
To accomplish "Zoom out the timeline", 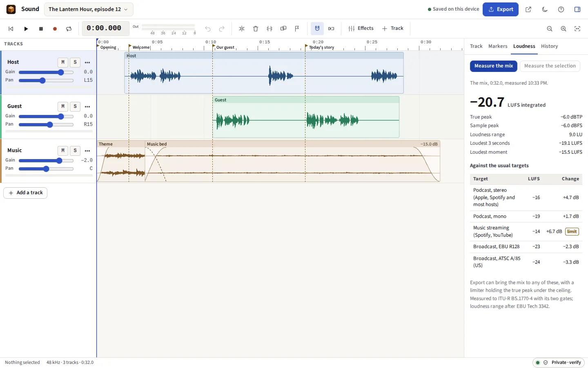I will 550,29.
